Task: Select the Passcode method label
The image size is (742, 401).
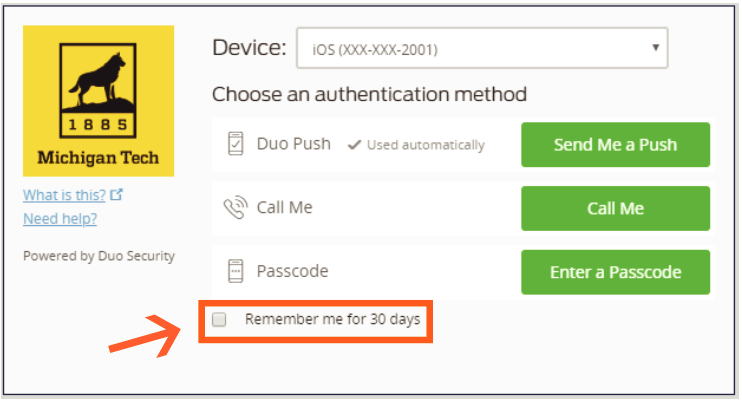Action: click(292, 271)
